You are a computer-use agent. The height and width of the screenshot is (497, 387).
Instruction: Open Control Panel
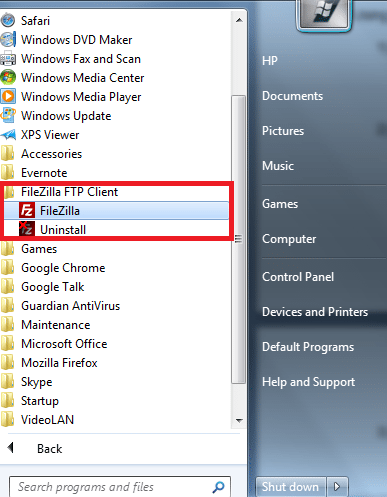[298, 277]
